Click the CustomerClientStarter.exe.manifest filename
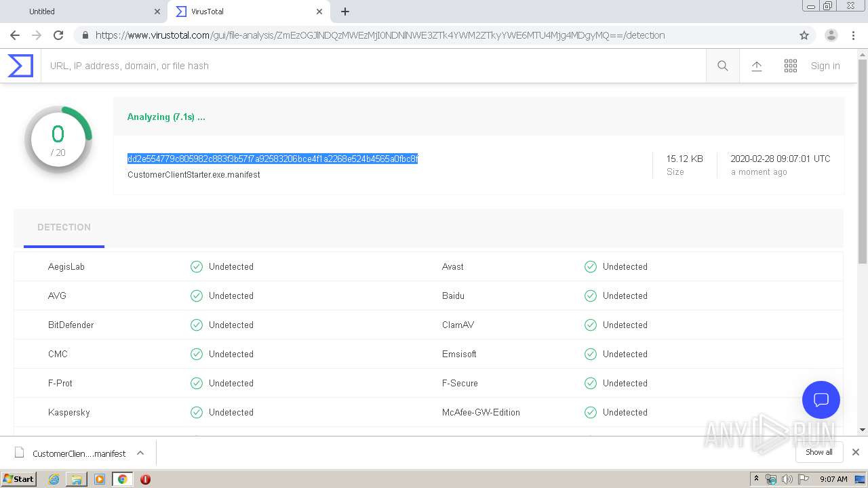Screen dimensions: 868x488 pos(194,174)
